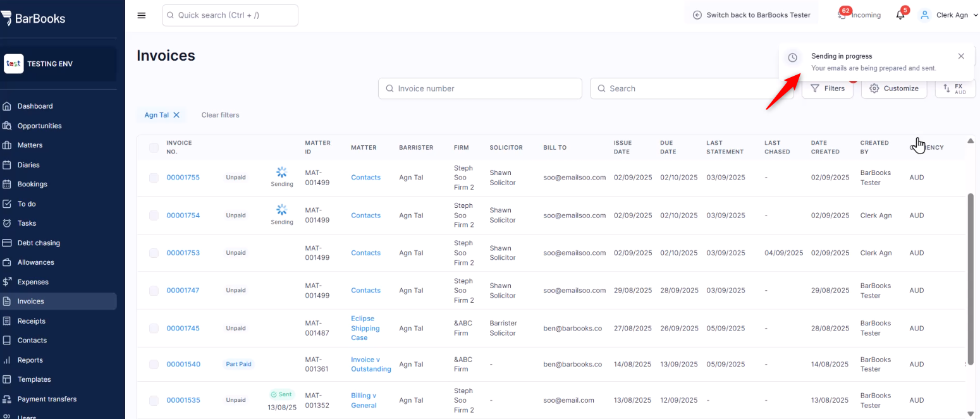The width and height of the screenshot is (980, 419).
Task: Check the box for invoice 00001535
Action: [x=154, y=400]
